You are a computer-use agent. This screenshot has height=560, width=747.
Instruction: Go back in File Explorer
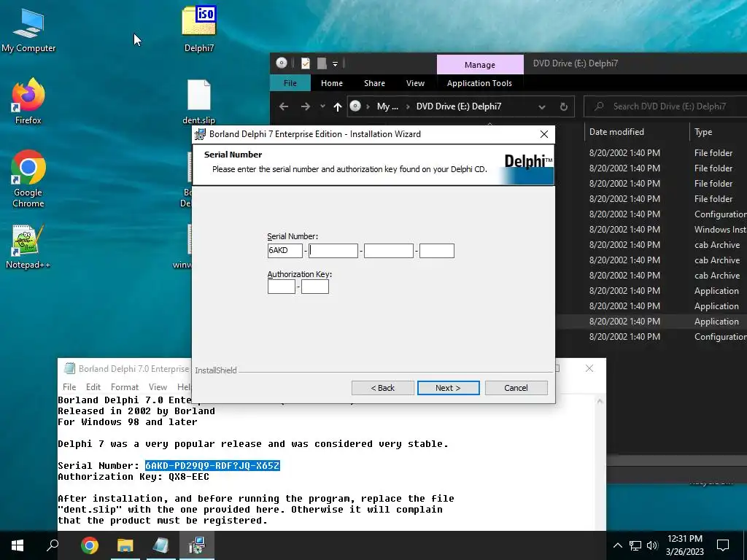coord(284,106)
